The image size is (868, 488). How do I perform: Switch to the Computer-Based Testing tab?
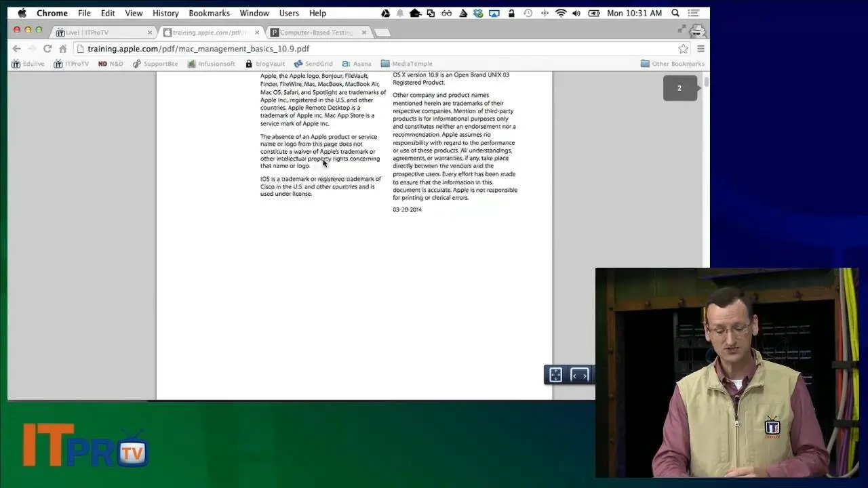[318, 33]
